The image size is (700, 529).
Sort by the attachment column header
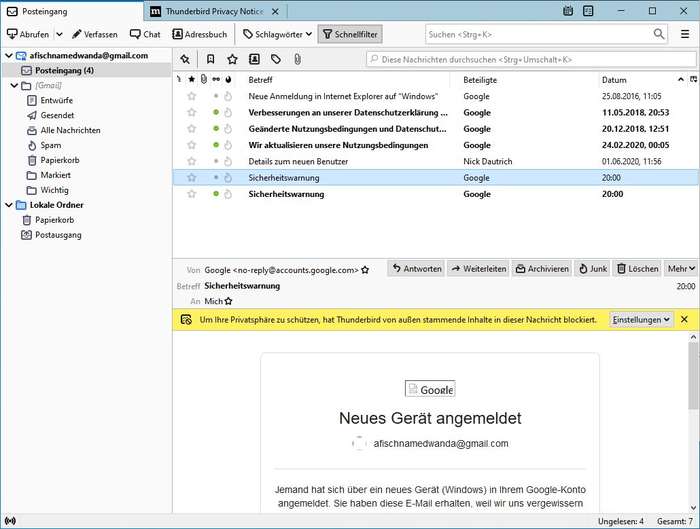click(204, 79)
